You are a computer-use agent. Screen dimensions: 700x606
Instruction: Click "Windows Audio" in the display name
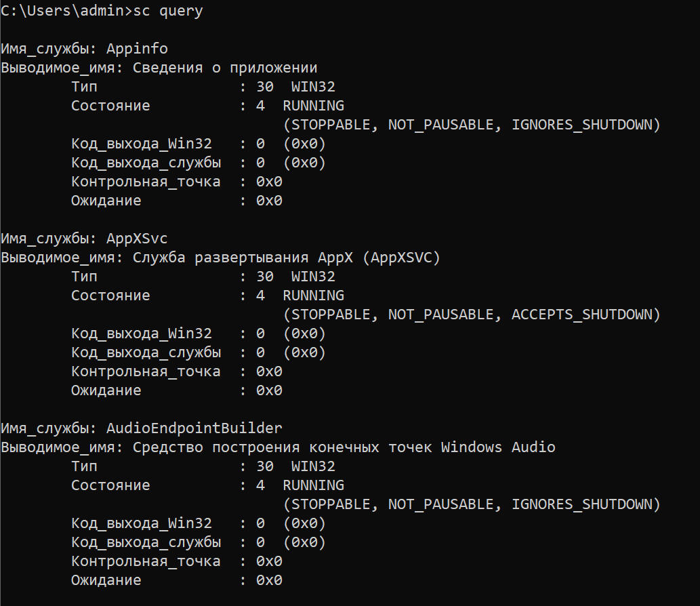[498, 447]
